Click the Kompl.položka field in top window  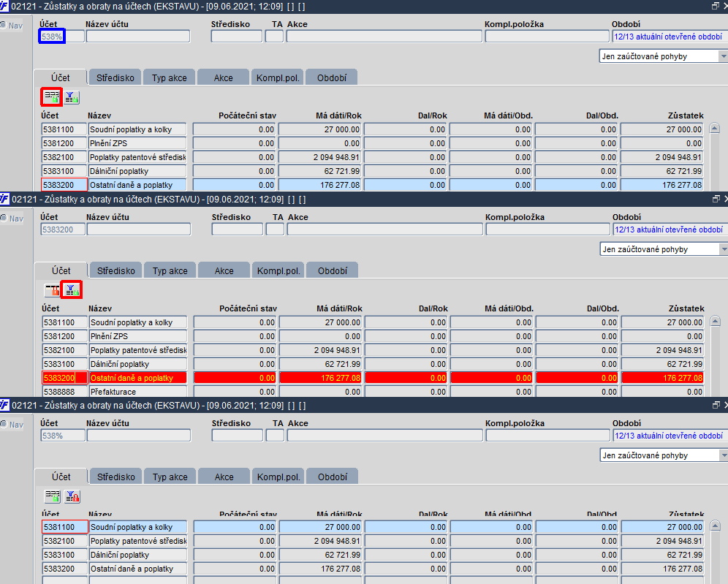tap(547, 37)
